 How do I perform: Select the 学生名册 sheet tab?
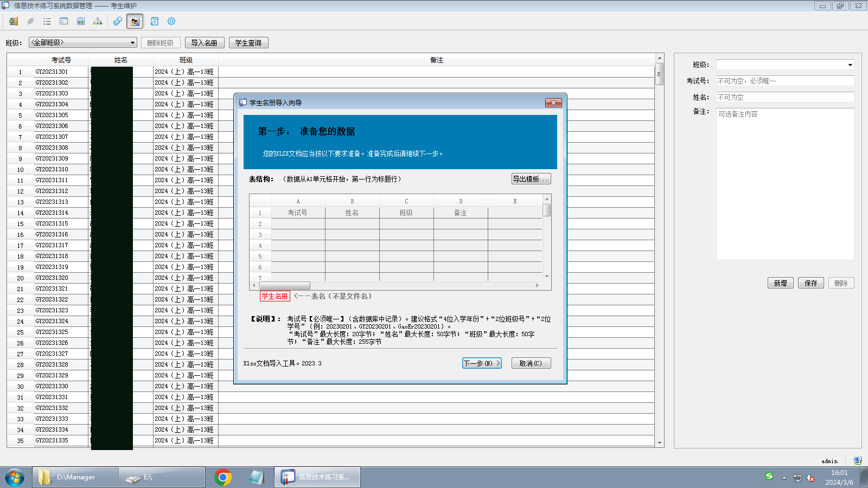(275, 296)
